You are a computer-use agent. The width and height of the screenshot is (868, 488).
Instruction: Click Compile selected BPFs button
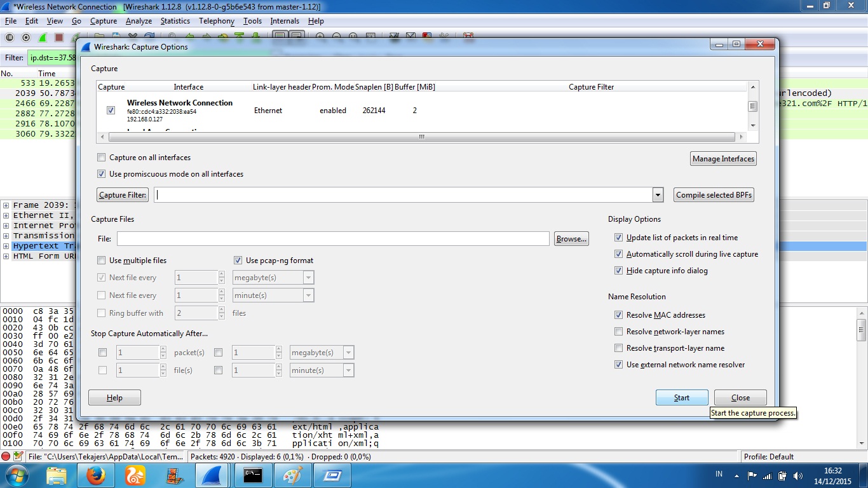click(714, 195)
